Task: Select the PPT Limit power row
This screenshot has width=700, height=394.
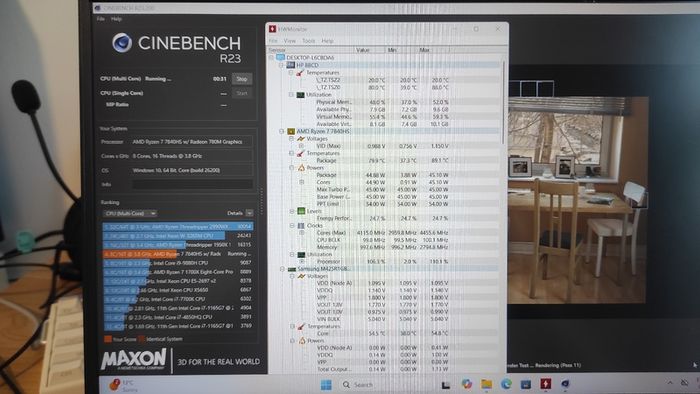Action: [384, 204]
